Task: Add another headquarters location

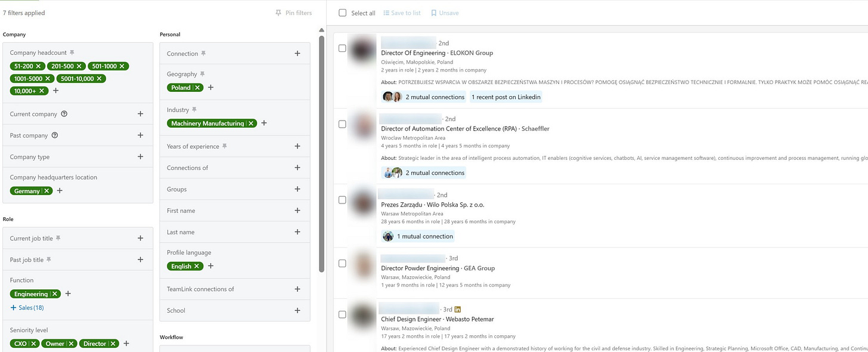Action: coord(60,191)
